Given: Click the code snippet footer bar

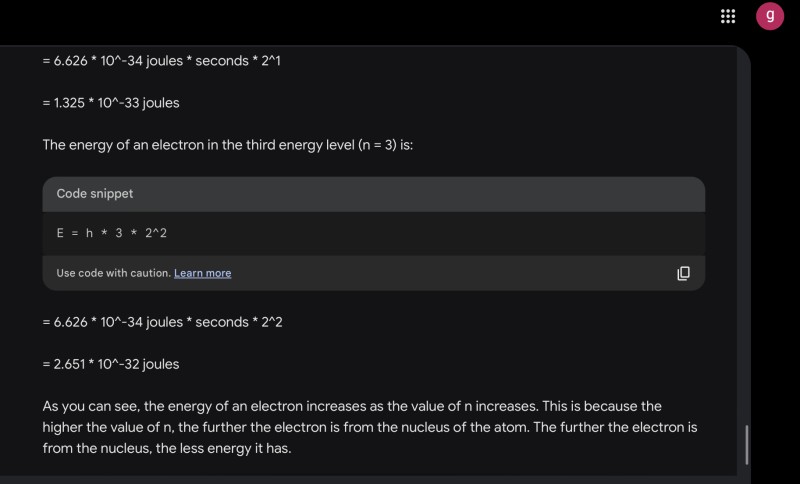Looking at the screenshot, I should [450, 273].
